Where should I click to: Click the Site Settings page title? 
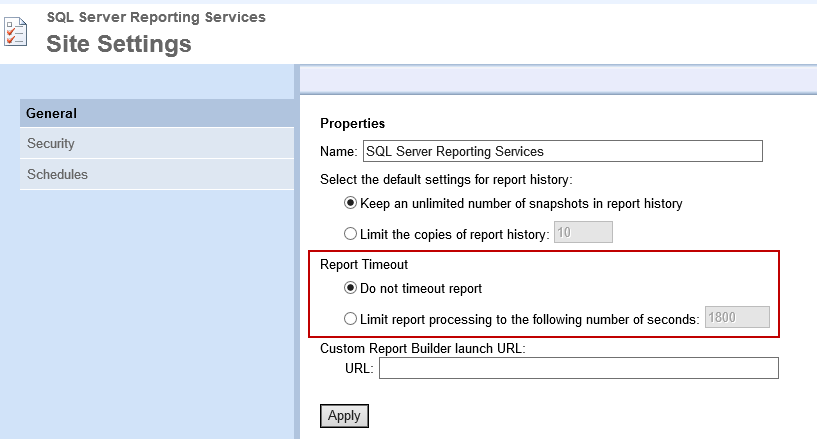(119, 44)
